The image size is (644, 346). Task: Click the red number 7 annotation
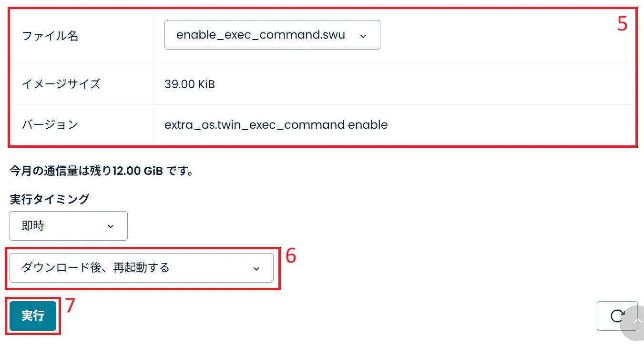coord(70,306)
